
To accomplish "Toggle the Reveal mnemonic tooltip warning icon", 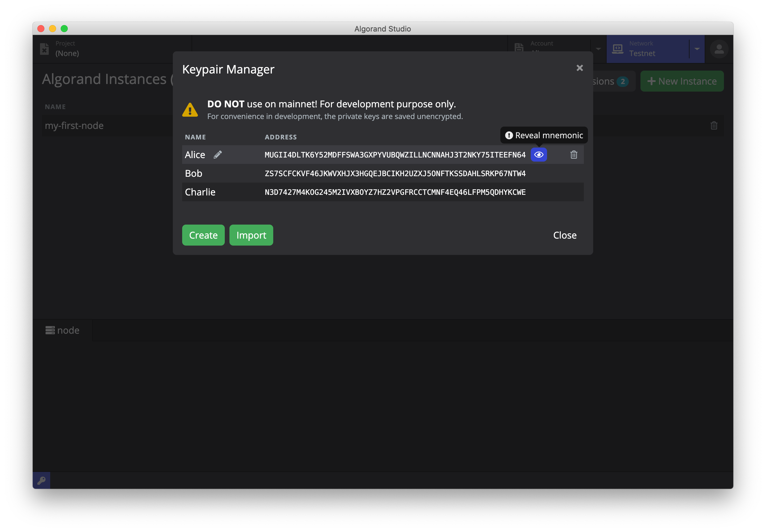I will [509, 135].
